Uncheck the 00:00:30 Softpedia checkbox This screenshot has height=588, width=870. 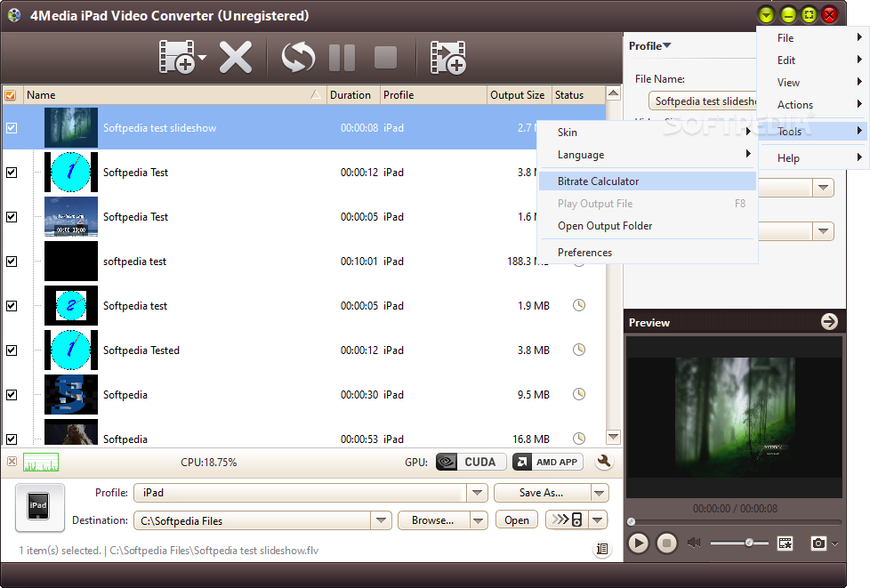click(x=12, y=394)
